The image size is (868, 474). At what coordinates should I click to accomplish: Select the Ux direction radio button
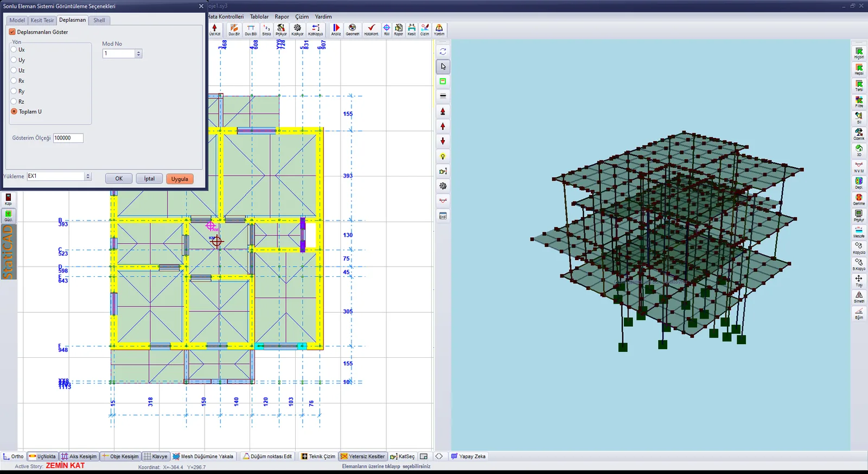[14, 49]
